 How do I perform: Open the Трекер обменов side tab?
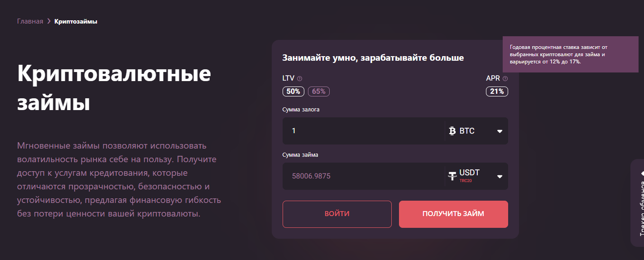click(x=639, y=203)
